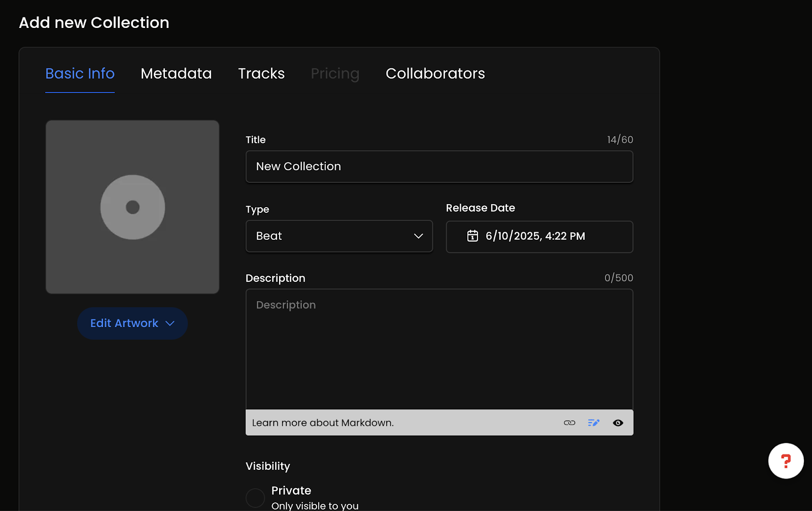
Task: Click the Release Date value 6/10/2025, 4:22 PM
Action: [535, 236]
